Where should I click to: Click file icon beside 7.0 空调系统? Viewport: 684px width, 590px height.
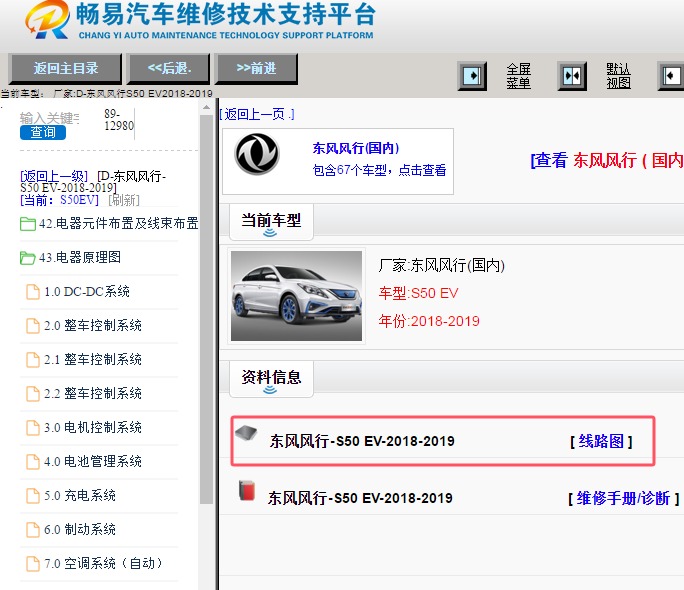pos(33,564)
